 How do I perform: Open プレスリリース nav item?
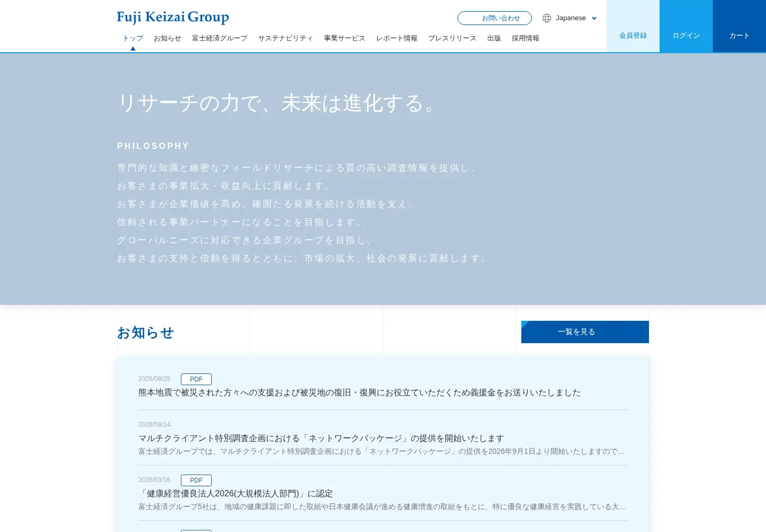point(452,38)
